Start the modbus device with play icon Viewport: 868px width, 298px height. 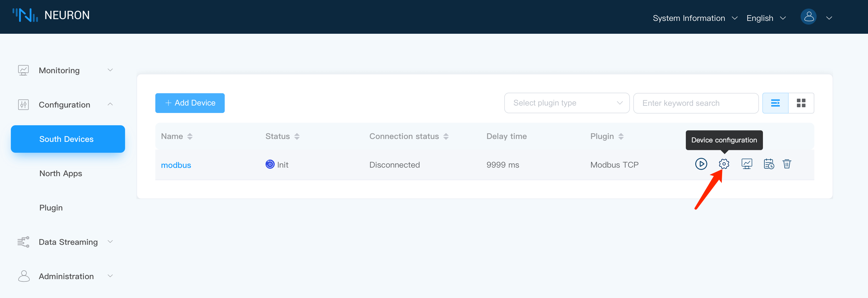tap(701, 164)
